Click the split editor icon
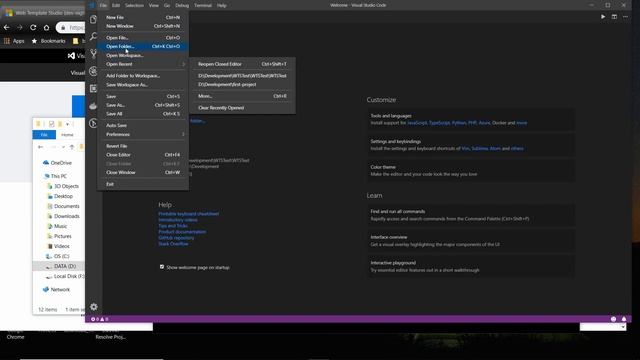Image resolution: width=640 pixels, height=360 pixels. coord(614,17)
